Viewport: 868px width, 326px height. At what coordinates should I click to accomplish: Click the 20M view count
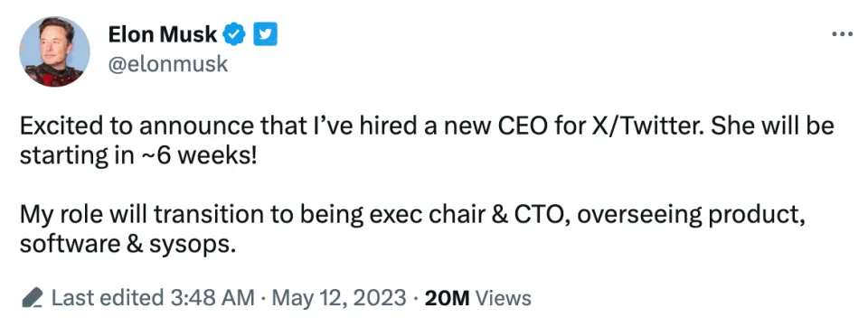pos(447,298)
